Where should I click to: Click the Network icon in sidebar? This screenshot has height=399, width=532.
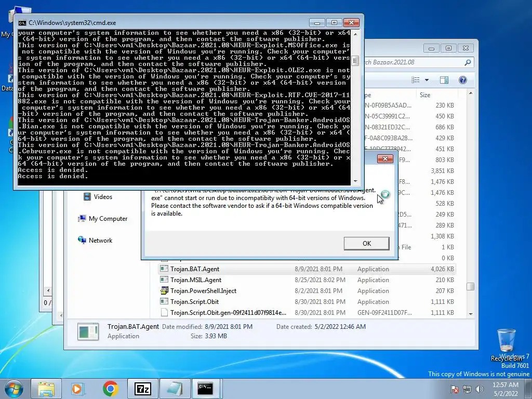pos(82,240)
